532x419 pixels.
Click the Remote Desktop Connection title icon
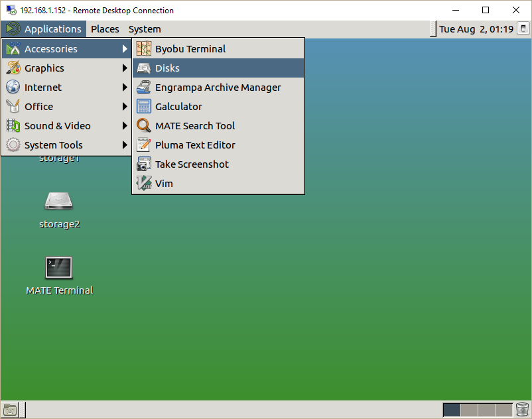pos(11,10)
